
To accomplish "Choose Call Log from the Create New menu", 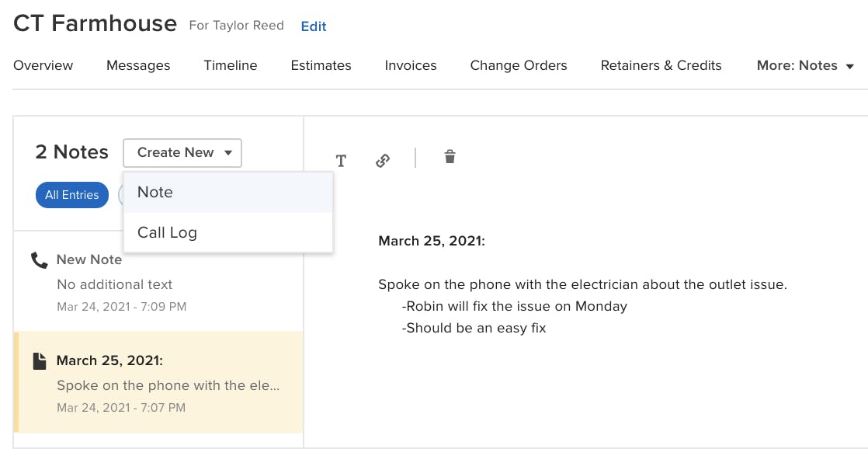I will coord(228,232).
